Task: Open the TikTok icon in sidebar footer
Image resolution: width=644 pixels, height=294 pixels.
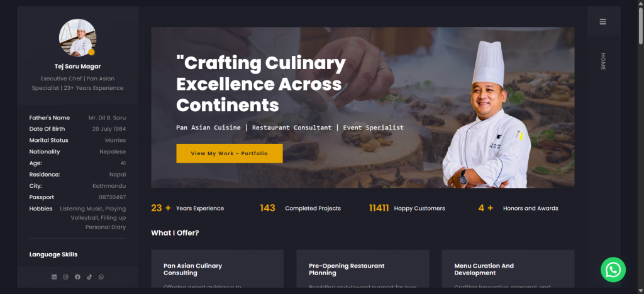Action: (89, 277)
